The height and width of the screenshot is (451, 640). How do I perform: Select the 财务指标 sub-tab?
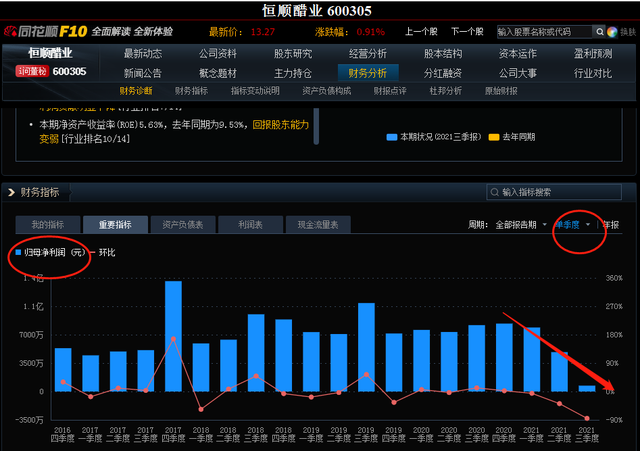point(191,91)
